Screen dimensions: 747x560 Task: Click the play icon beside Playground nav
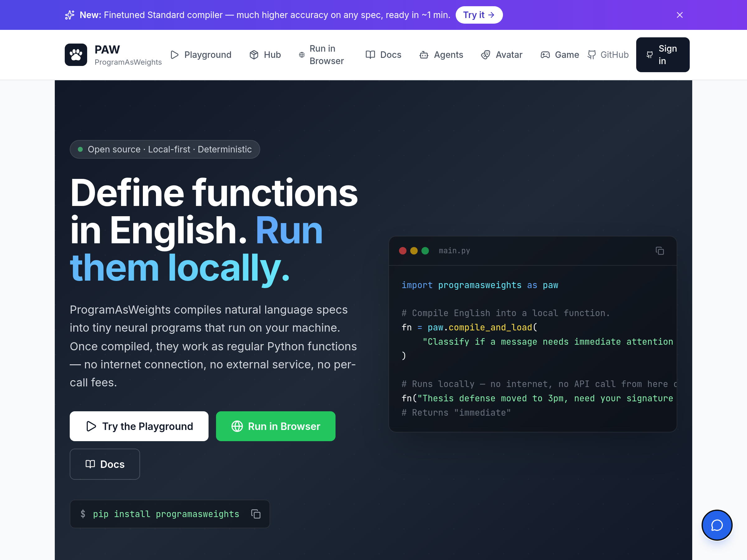[175, 55]
